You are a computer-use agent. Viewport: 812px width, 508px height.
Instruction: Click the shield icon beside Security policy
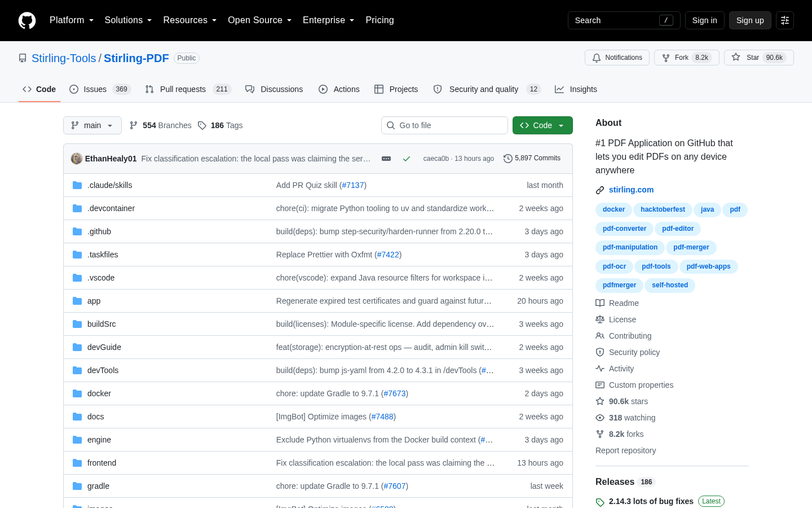pyautogui.click(x=600, y=352)
